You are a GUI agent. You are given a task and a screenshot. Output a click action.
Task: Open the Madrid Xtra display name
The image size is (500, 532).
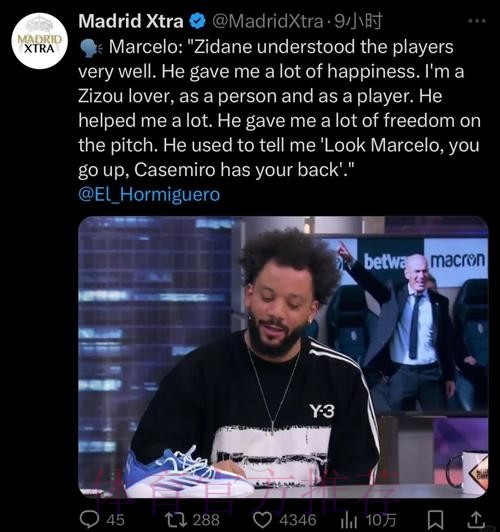131,21
